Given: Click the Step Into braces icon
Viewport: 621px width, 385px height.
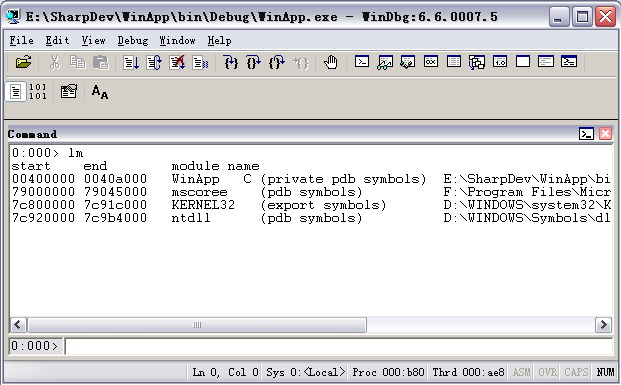Looking at the screenshot, I should coord(231,62).
